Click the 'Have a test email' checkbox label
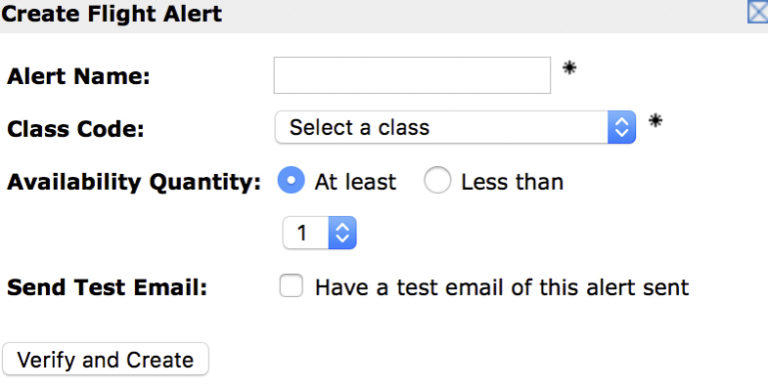Screen dimensions: 768x390 (x=502, y=288)
